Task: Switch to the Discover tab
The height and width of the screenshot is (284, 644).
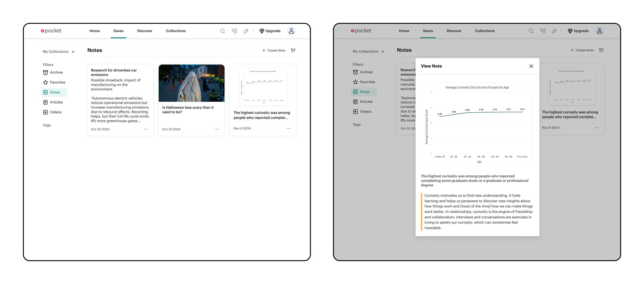Action: pyautogui.click(x=145, y=31)
